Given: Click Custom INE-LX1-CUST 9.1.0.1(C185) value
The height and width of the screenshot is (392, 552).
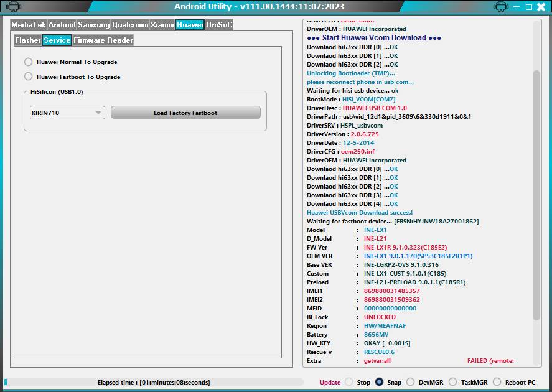Looking at the screenshot, I should pyautogui.click(x=405, y=273).
